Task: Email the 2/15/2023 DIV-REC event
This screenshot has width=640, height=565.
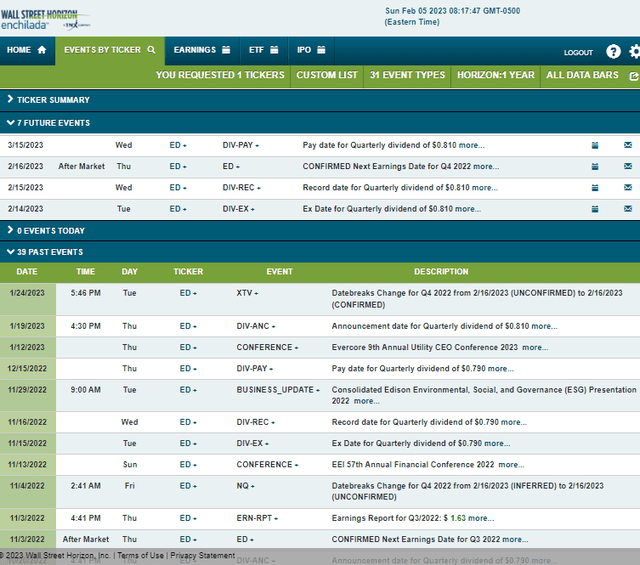Action: (628, 187)
